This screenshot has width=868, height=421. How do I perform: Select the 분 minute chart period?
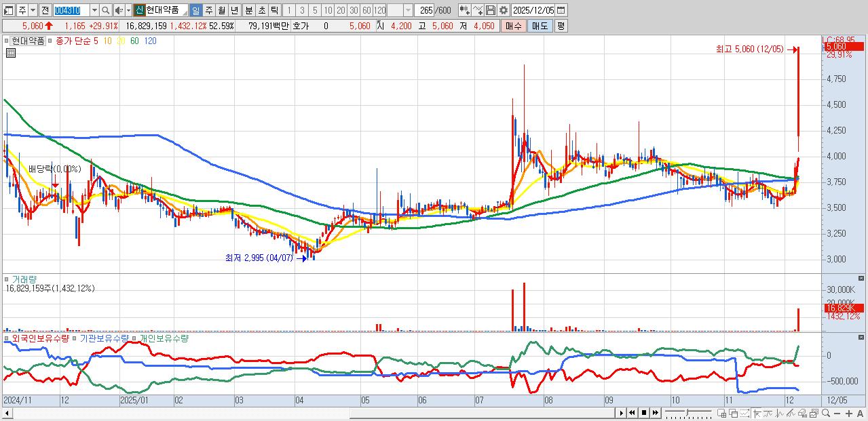(249, 10)
